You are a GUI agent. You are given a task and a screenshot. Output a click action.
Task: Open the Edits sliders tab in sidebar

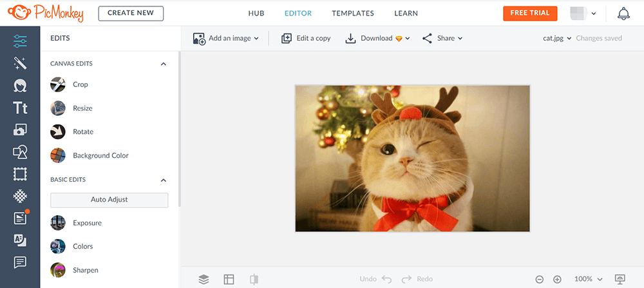click(x=20, y=41)
